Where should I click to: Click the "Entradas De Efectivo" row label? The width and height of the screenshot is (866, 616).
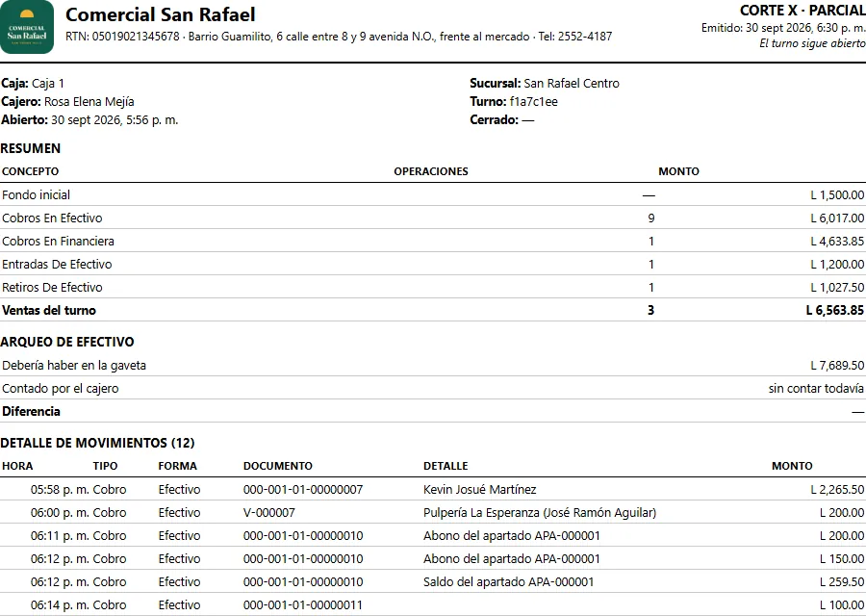coord(57,265)
